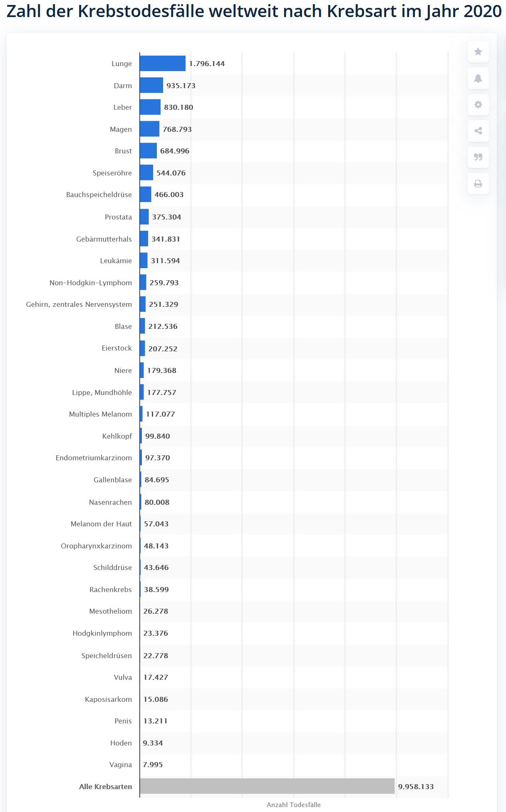Click the Bauchspeicheldrüse category label

click(99, 195)
